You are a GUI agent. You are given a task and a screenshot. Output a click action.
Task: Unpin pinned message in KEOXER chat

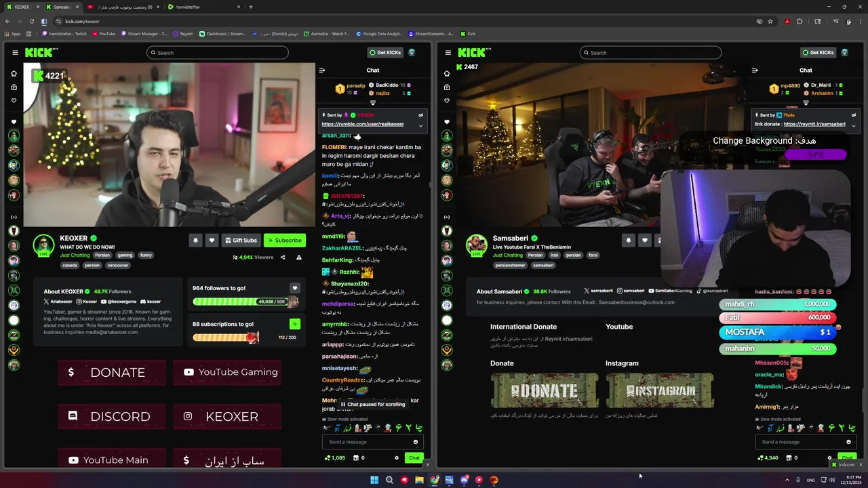[420, 115]
